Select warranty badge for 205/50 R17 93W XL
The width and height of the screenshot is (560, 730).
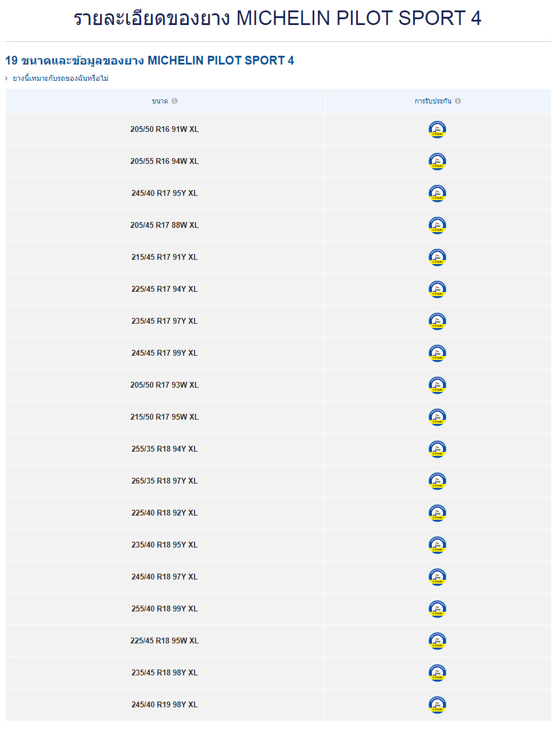point(437,385)
